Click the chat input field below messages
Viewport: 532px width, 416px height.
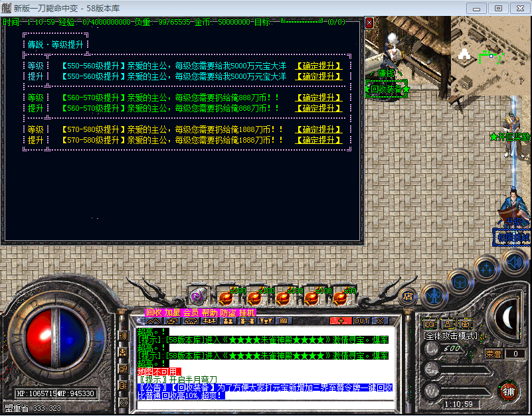click(x=266, y=405)
